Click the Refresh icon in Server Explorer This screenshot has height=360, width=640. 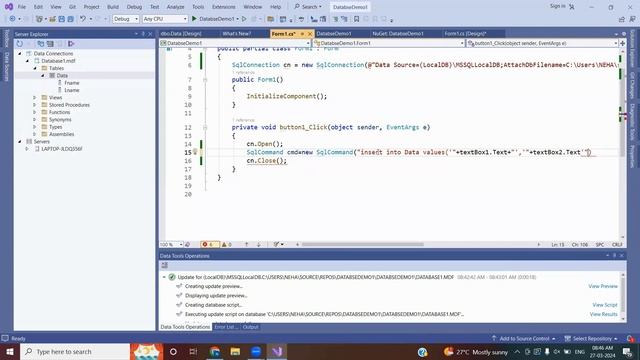point(20,44)
